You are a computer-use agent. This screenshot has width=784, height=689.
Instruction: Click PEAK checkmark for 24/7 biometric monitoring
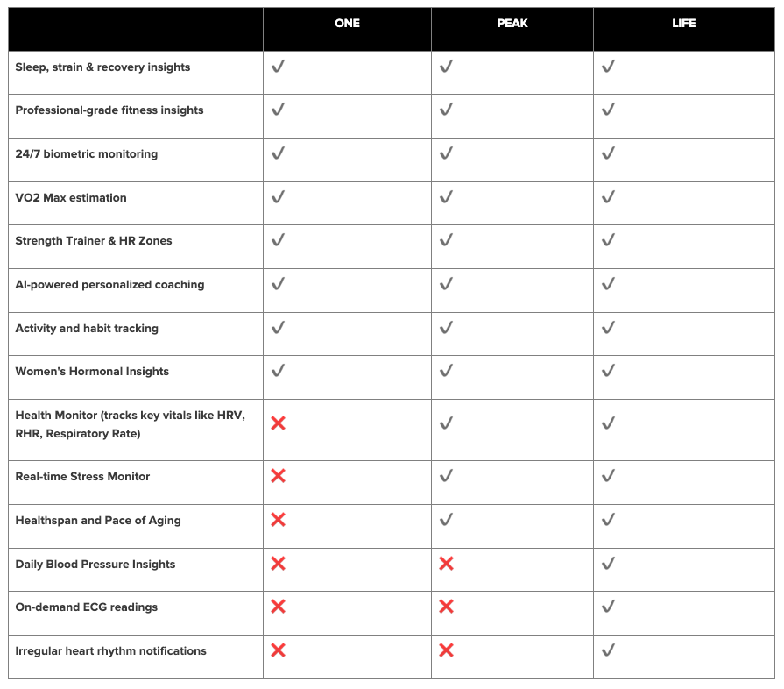(x=446, y=153)
